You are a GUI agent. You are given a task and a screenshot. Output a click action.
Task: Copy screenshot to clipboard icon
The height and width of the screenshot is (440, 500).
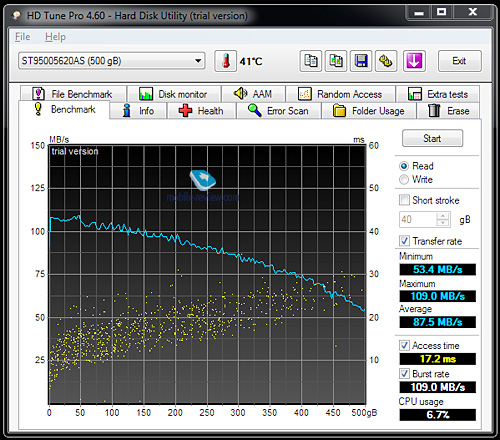[x=336, y=61]
